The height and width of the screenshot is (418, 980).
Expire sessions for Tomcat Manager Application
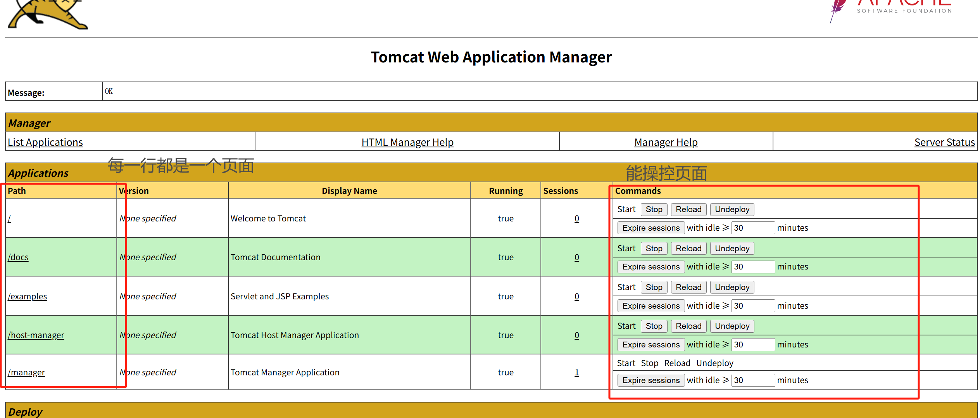tap(651, 380)
